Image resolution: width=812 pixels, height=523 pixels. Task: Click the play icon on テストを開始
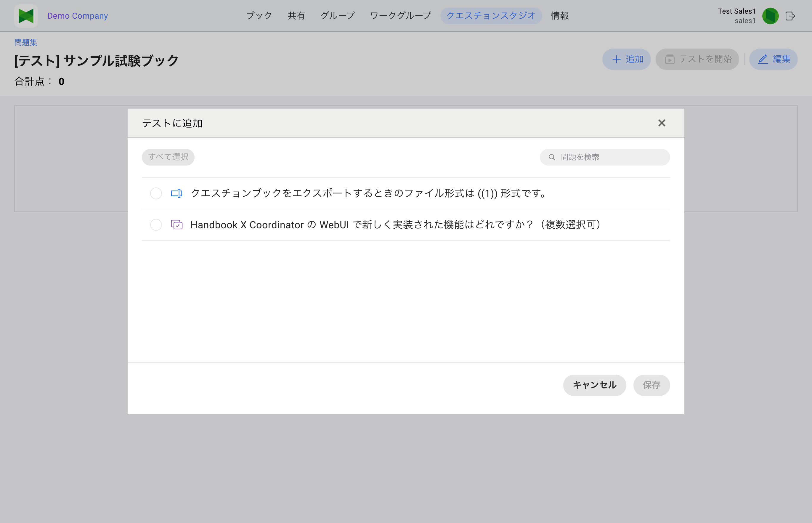669,59
